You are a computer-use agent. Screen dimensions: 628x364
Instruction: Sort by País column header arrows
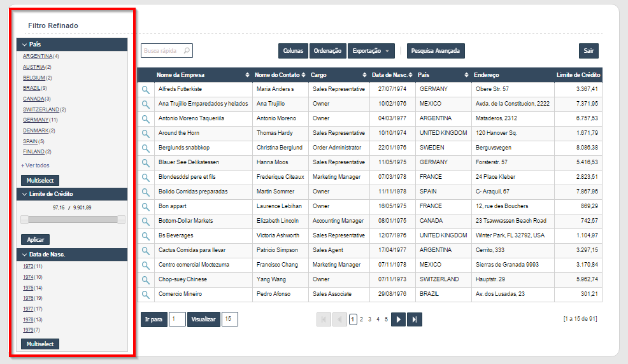click(x=467, y=75)
